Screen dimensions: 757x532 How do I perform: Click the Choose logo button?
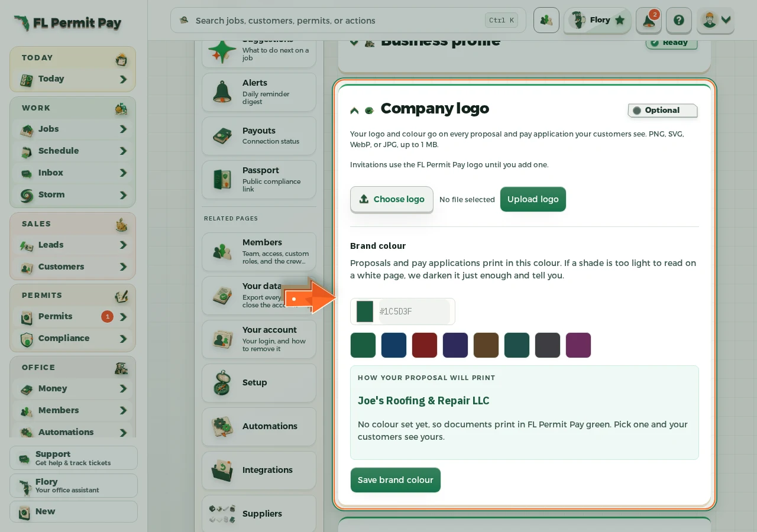(x=392, y=199)
